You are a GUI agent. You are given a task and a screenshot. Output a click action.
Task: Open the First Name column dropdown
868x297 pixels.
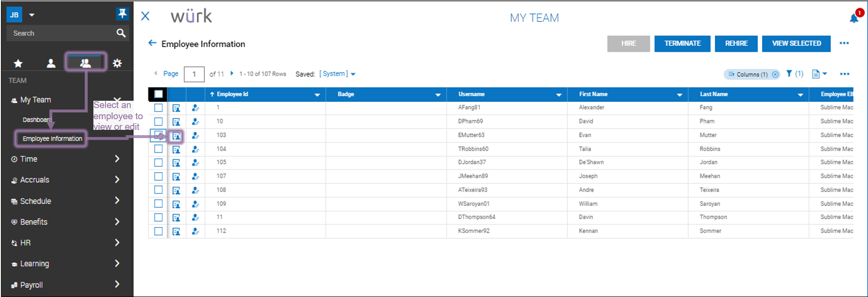pyautogui.click(x=680, y=95)
